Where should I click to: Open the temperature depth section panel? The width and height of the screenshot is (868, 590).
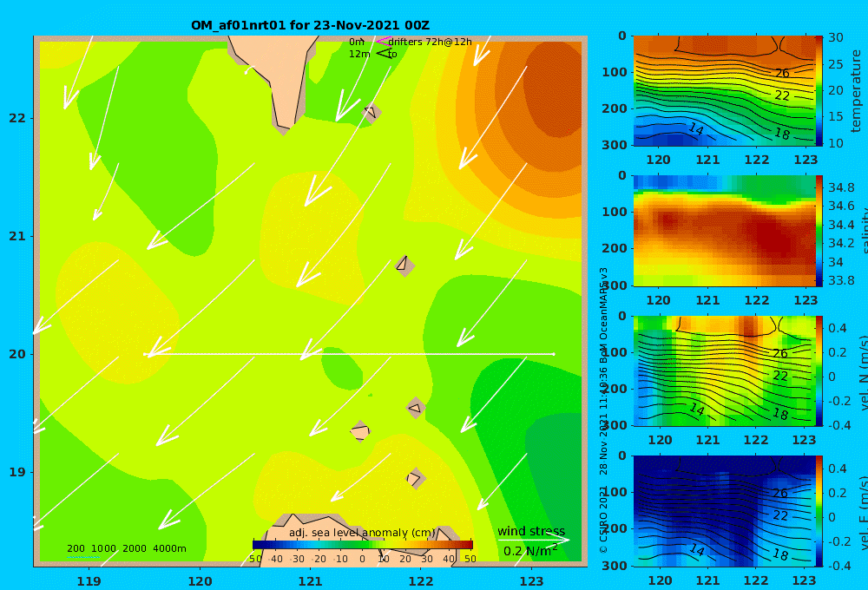pos(724,91)
